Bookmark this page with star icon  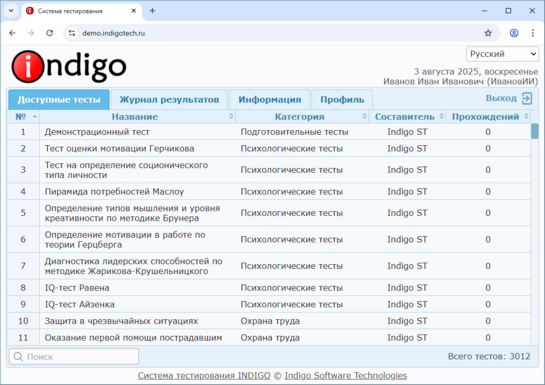488,33
